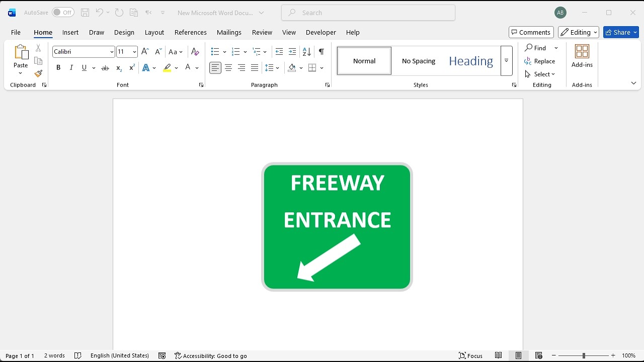The image size is (644, 362).
Task: Open Change Case Aa dropdown
Action: click(176, 51)
